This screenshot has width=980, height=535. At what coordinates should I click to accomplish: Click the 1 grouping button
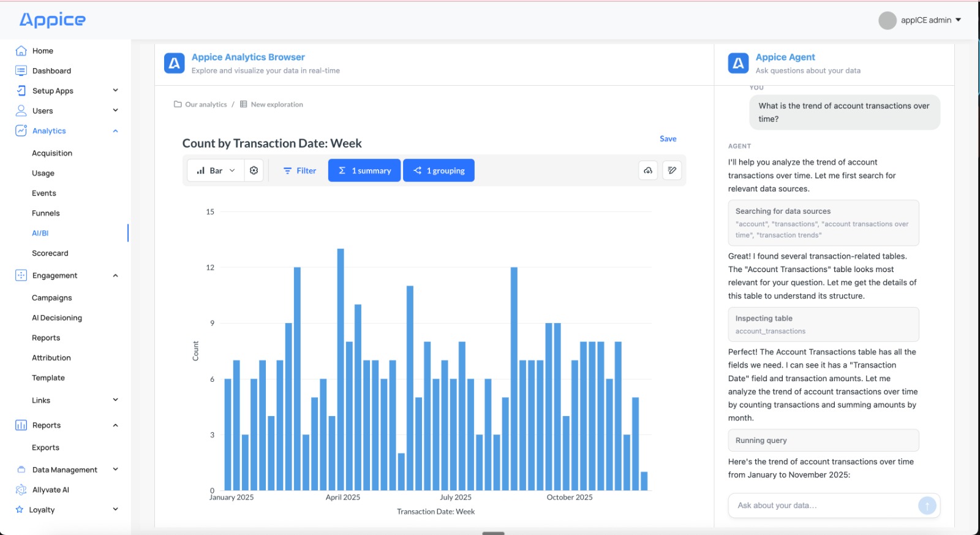click(x=439, y=170)
